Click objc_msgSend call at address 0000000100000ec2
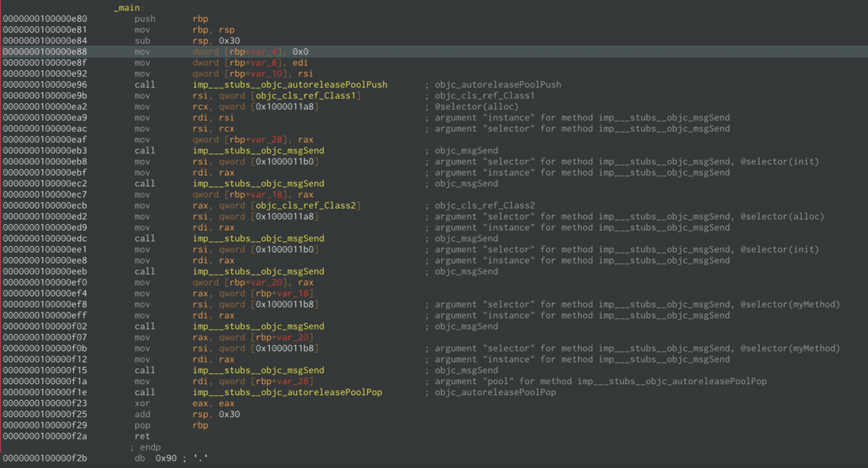 pos(259,184)
